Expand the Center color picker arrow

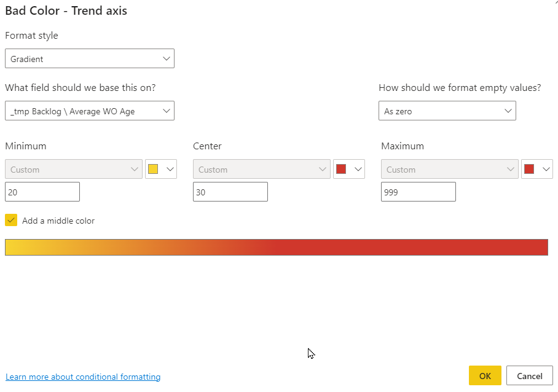[x=358, y=170]
